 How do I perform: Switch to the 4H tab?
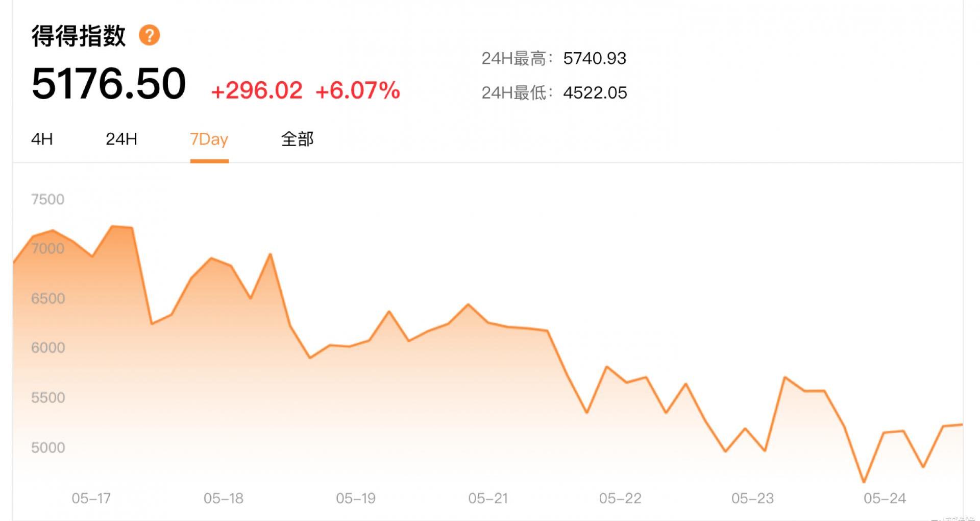[42, 139]
